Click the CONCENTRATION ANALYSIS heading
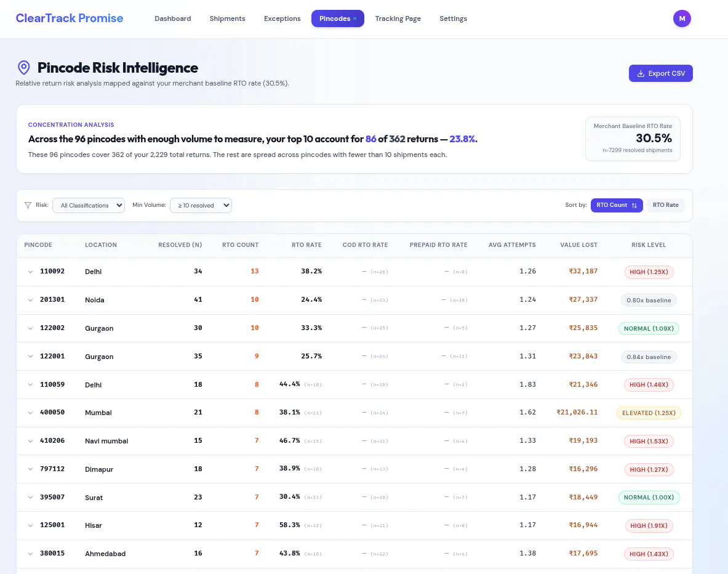This screenshot has width=728, height=574. tap(71, 124)
